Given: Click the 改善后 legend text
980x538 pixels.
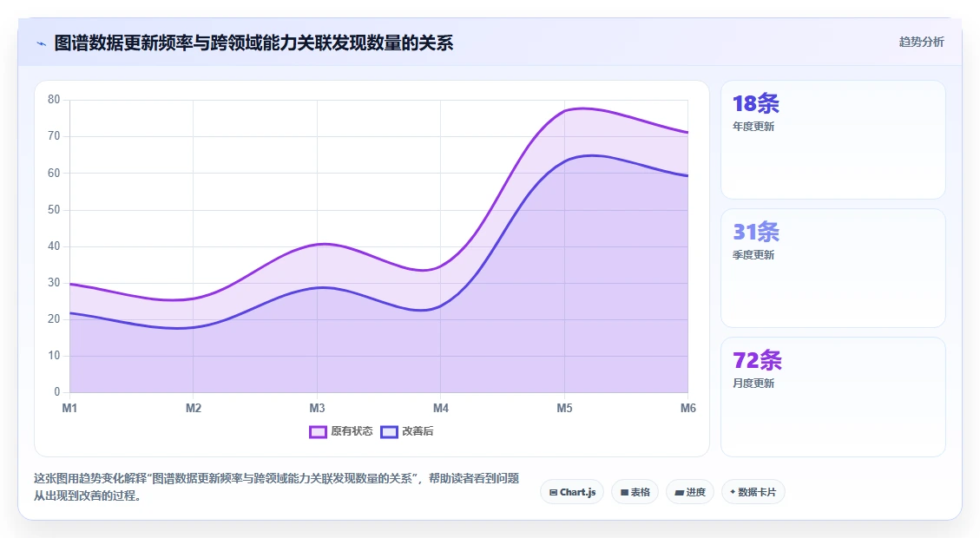Looking at the screenshot, I should coord(418,431).
